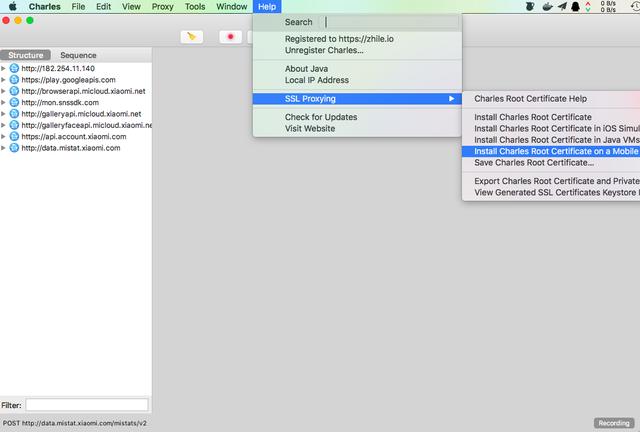Screen dimensions: 640x432
Task: Click the broom clear-session toolbar icon
Action: pyautogui.click(x=191, y=37)
